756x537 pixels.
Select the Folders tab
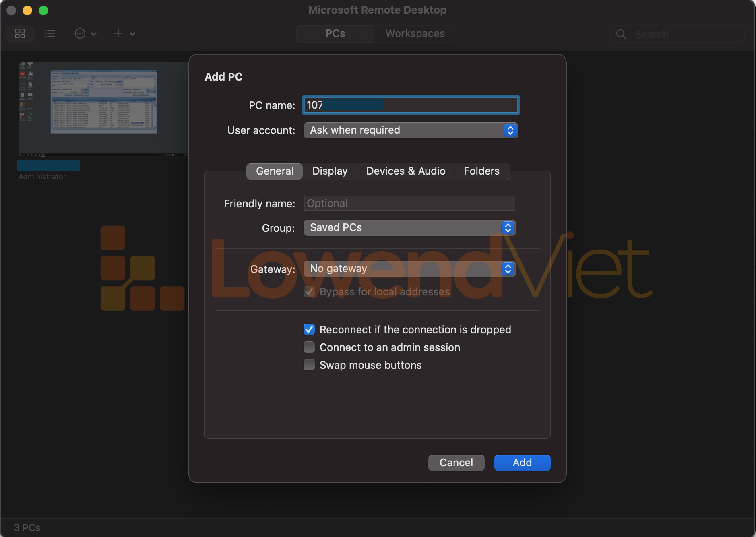click(x=481, y=171)
